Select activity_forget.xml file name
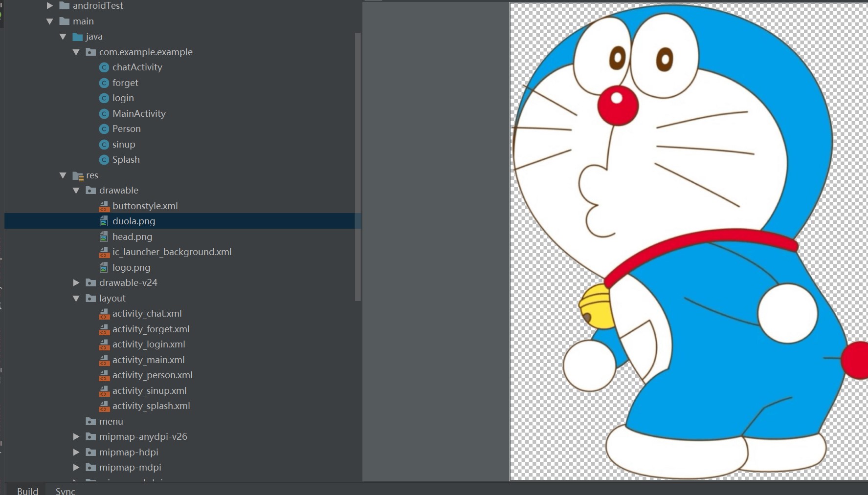The height and width of the screenshot is (495, 868). point(151,329)
